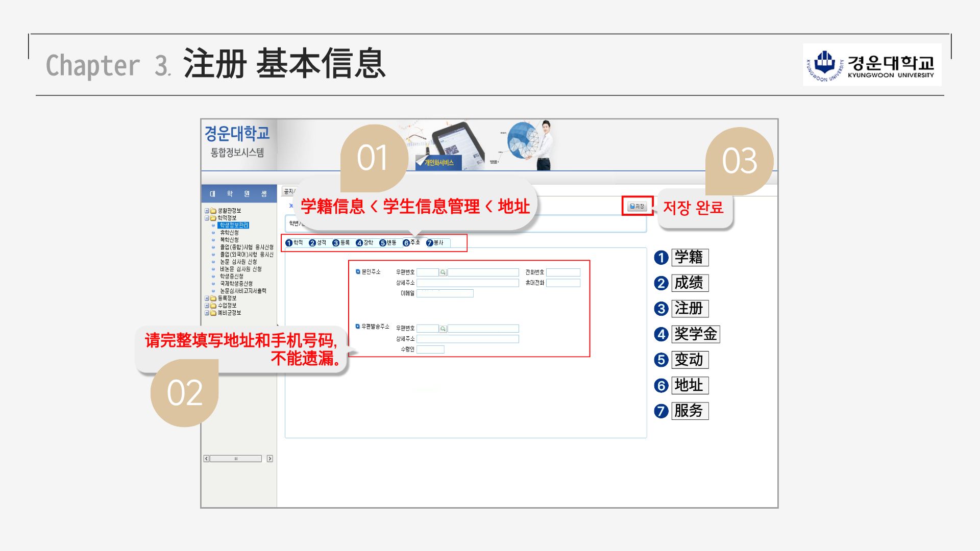
Task: Click postal code search icon under 본인주소
Action: pos(443,272)
